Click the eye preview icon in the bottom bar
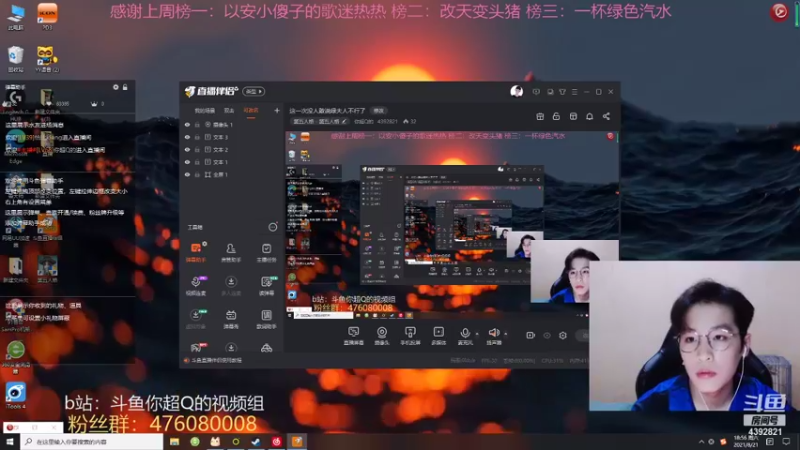800x450 pixels. click(547, 335)
